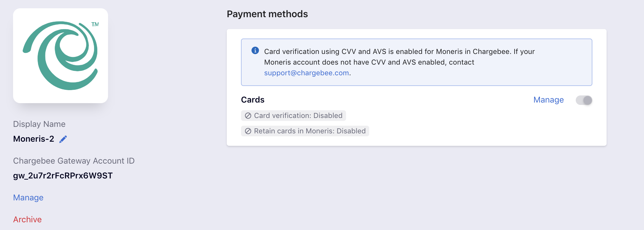
Task: Click the Chargebee Gateway Account ID label
Action: point(74,161)
